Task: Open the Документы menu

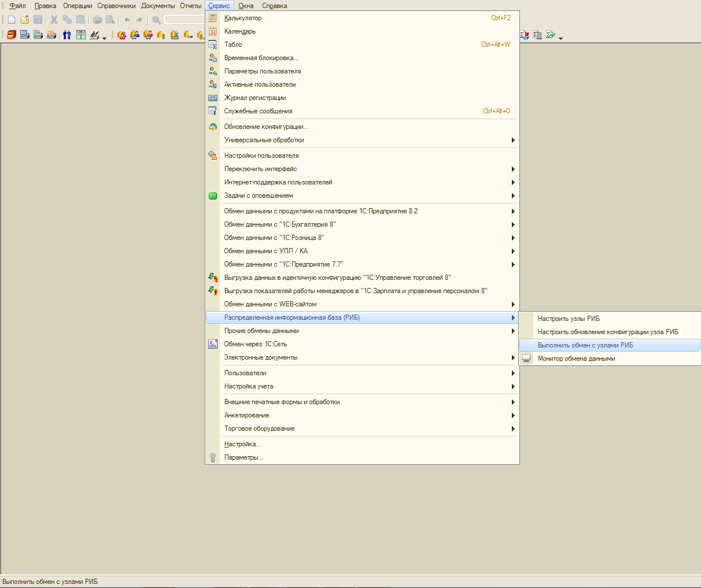Action: point(158,6)
